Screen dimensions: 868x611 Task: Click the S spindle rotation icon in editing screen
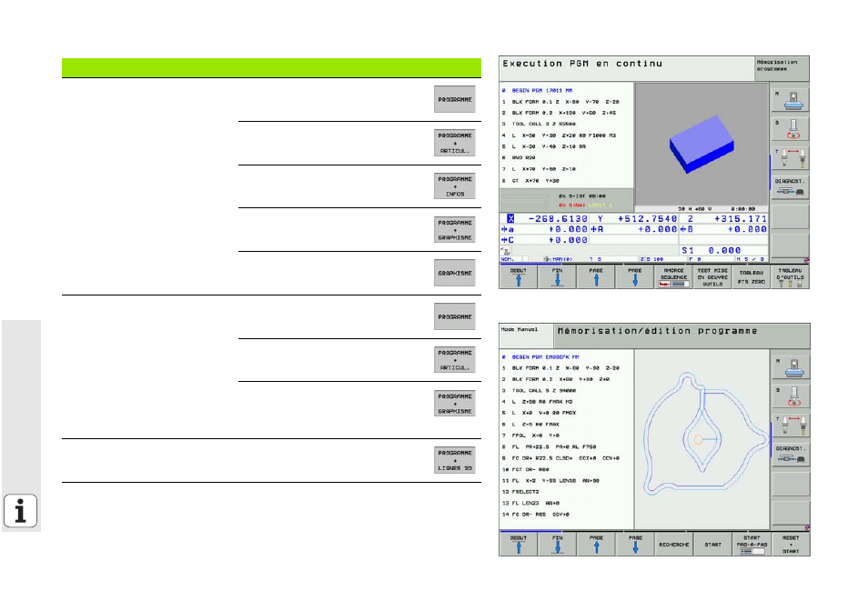[791, 396]
